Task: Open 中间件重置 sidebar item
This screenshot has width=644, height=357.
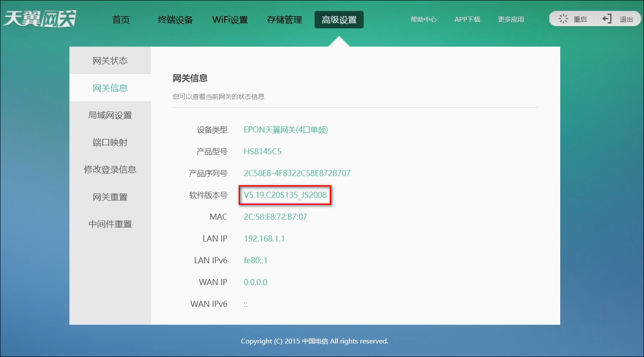Action: coord(110,224)
